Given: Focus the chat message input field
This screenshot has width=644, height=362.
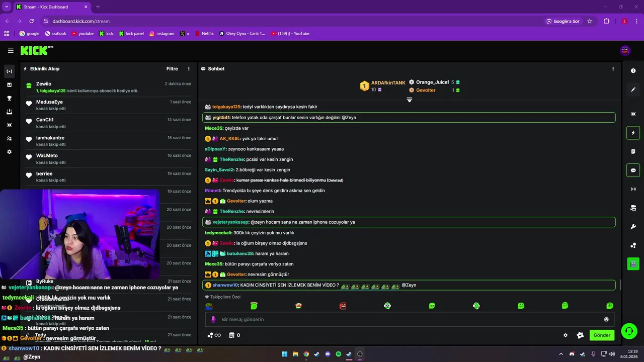Looking at the screenshot, I should point(409,319).
